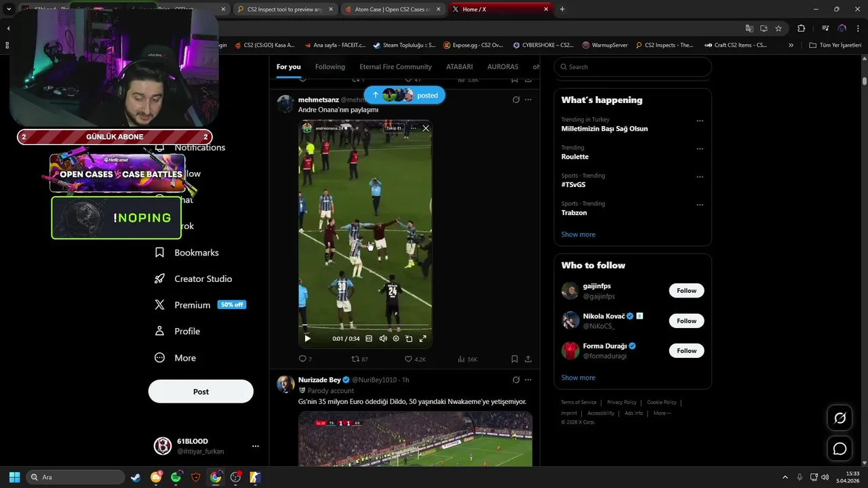868x488 pixels.
Task: Open Grok icon on Nurizade Bey's post
Action: click(516, 380)
